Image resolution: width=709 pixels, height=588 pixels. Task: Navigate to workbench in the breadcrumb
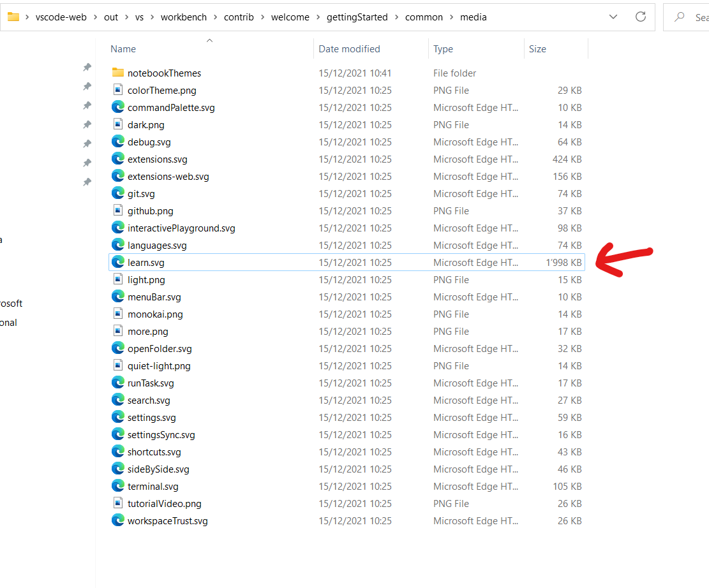pyautogui.click(x=184, y=17)
